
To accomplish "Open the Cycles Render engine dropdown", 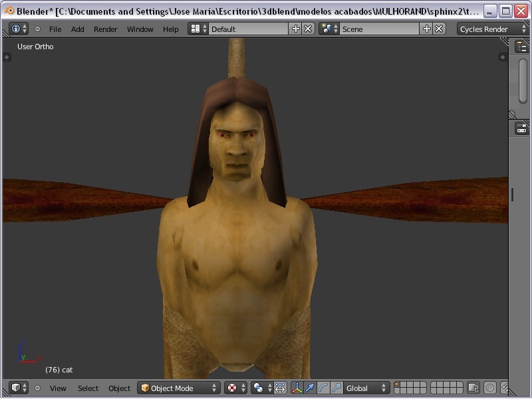I will (x=492, y=29).
